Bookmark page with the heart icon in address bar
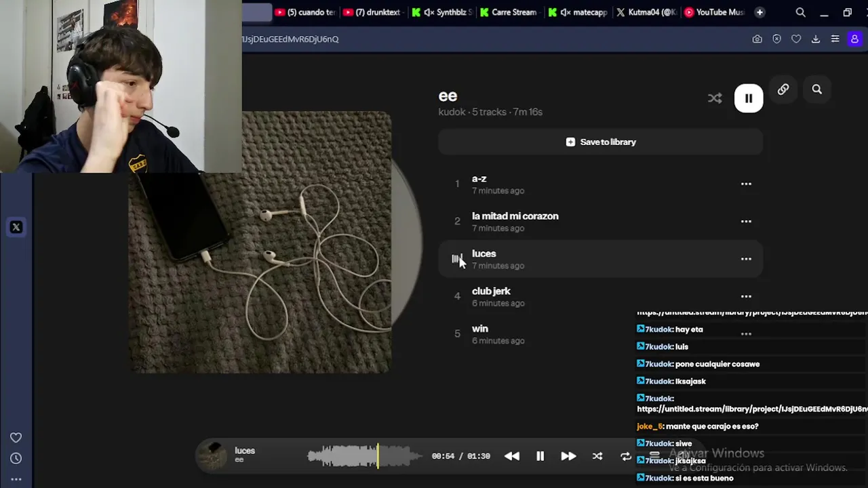This screenshot has height=488, width=868. (797, 39)
